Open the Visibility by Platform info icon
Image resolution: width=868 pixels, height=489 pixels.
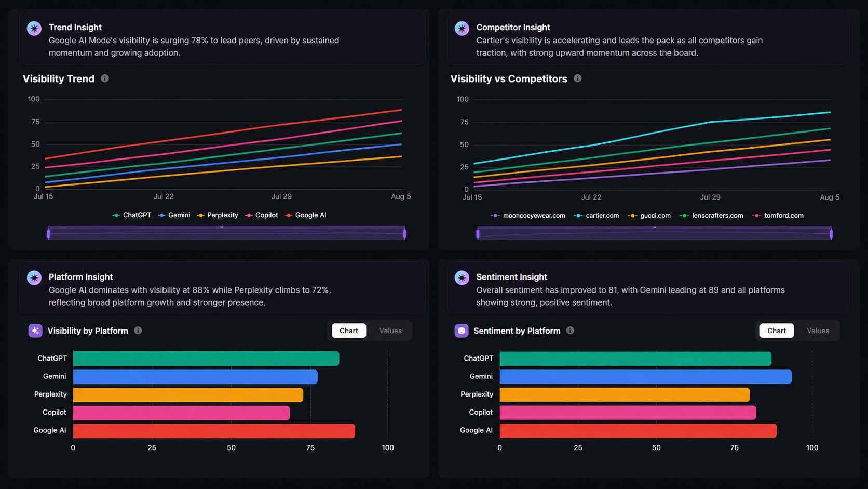coord(138,331)
